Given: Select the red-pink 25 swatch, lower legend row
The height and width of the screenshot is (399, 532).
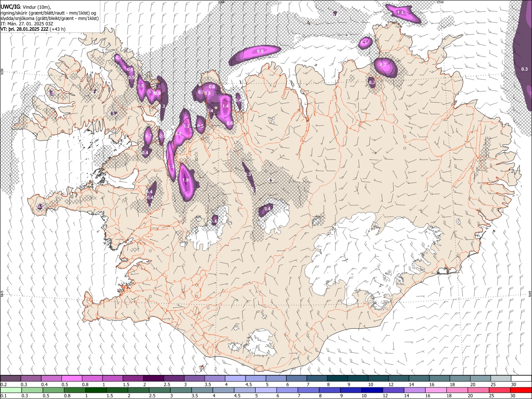Looking at the screenshot, I should coord(499,390).
